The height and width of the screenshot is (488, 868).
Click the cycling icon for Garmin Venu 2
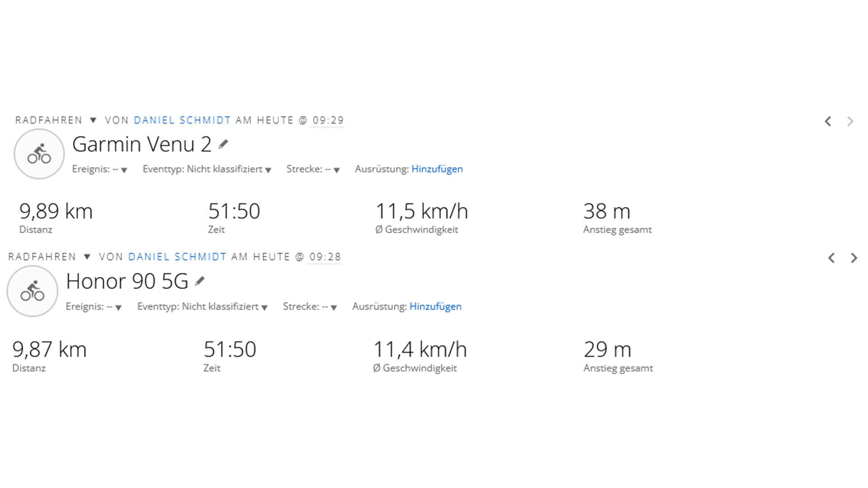[x=39, y=154]
